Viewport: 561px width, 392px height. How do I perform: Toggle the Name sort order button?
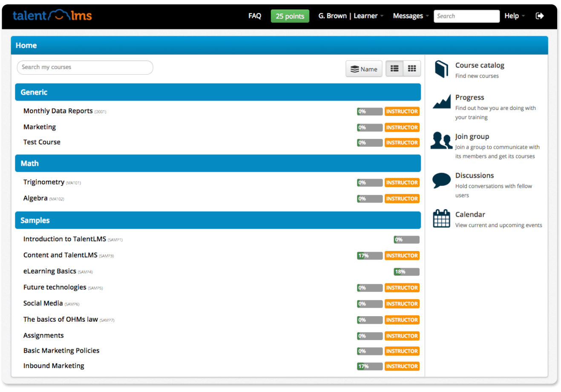[364, 69]
